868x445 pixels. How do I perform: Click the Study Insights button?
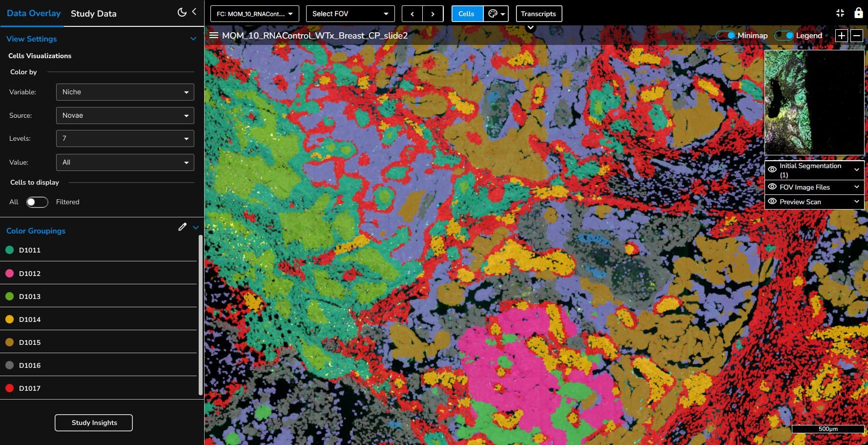click(94, 423)
